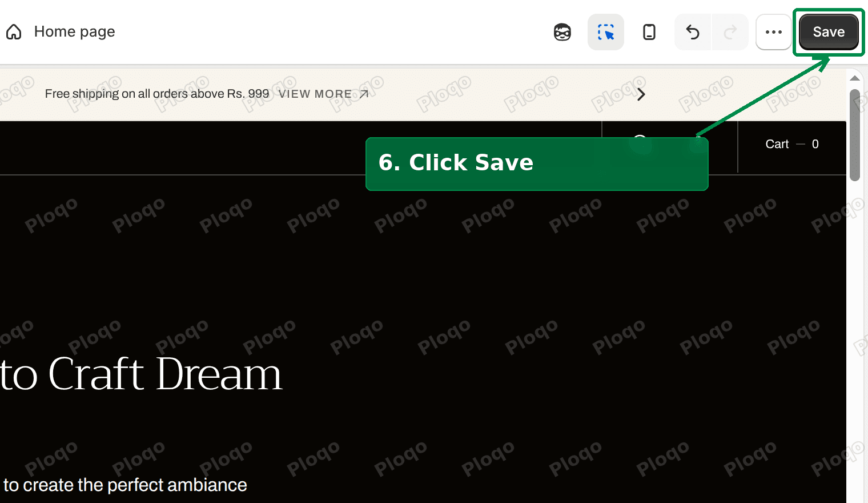Advance to next announcement with chevron arrow

(641, 94)
